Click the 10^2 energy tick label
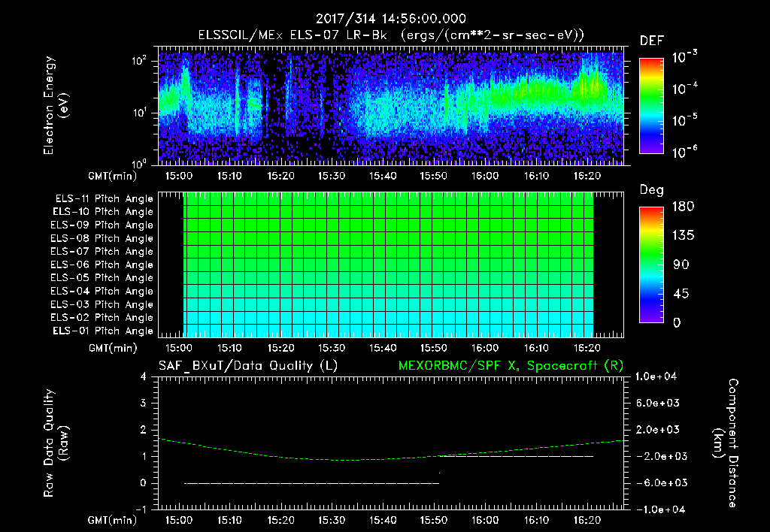 coord(139,62)
